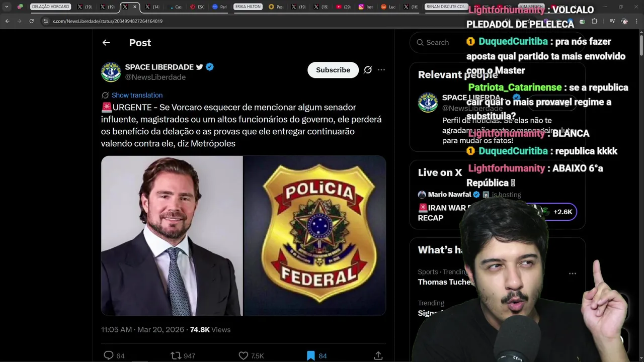
Task: Click the X search field
Action: (437, 43)
